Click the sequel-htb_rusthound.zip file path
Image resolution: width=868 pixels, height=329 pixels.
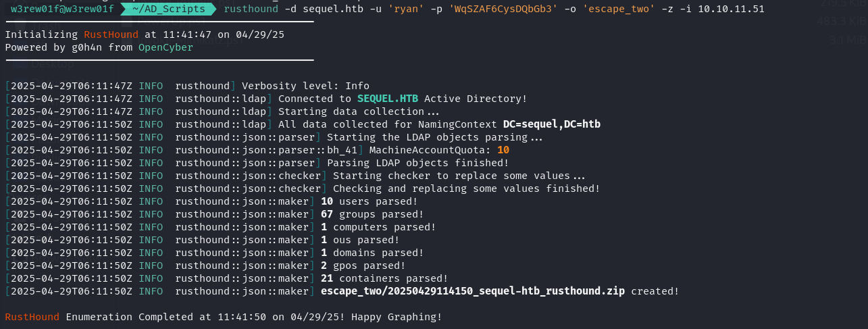(473, 291)
